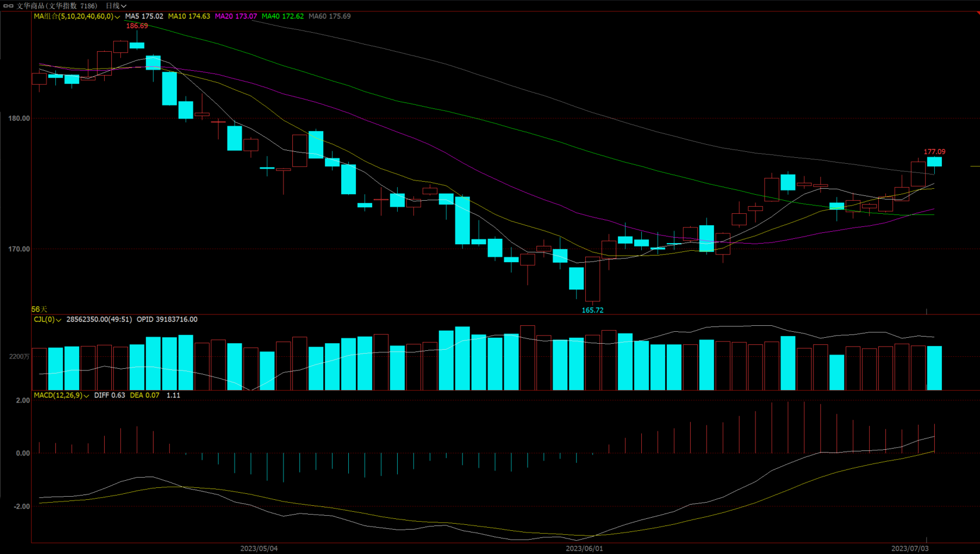Click the 170.00 price axis label
The height and width of the screenshot is (554, 980).
[19, 249]
